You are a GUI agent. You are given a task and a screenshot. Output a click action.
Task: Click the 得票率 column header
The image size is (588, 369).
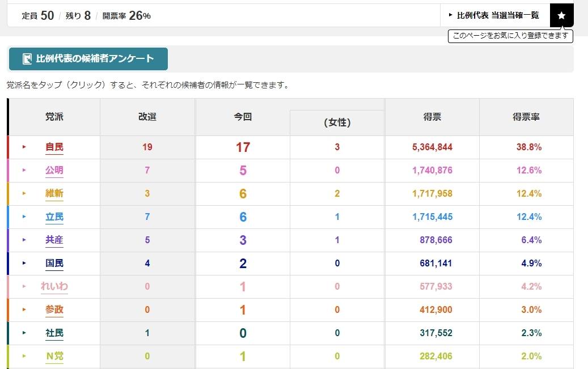pyautogui.click(x=526, y=117)
